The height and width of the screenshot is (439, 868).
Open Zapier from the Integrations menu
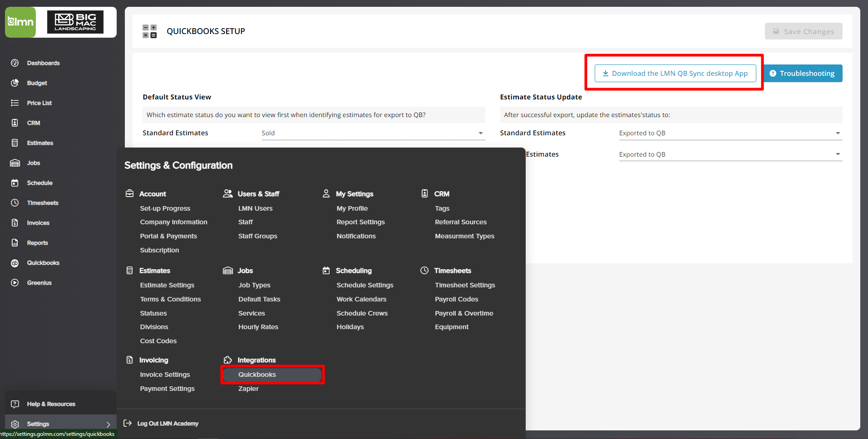pyautogui.click(x=248, y=389)
